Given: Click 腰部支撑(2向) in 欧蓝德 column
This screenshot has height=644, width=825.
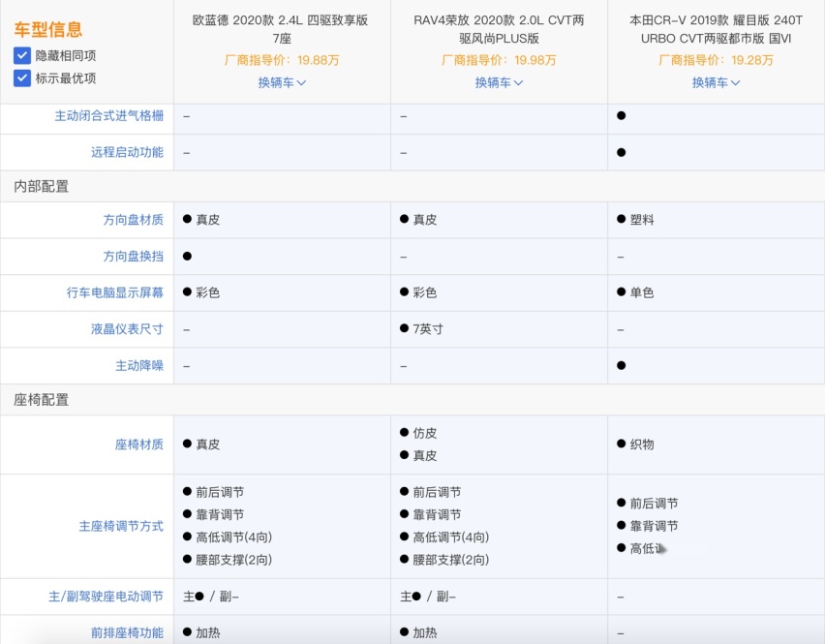Looking at the screenshot, I should tap(228, 560).
